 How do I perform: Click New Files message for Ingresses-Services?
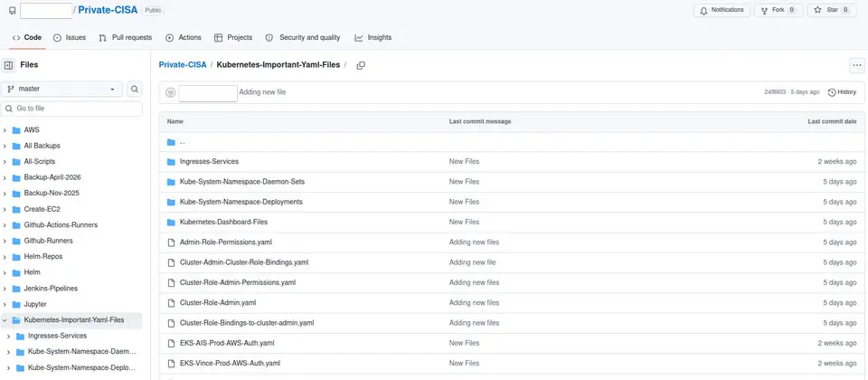coord(464,162)
